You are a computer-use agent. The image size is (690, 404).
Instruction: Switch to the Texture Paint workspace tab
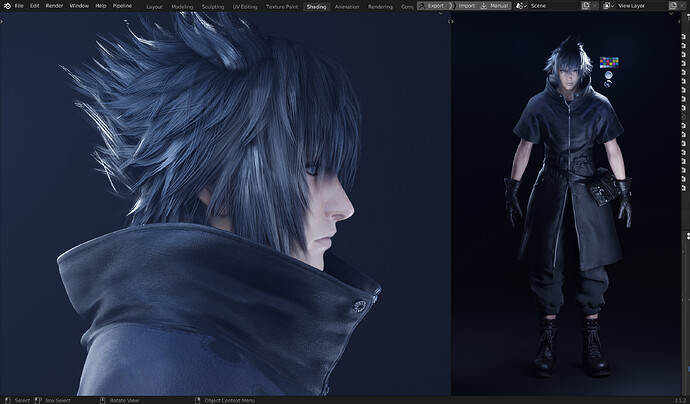(x=282, y=7)
